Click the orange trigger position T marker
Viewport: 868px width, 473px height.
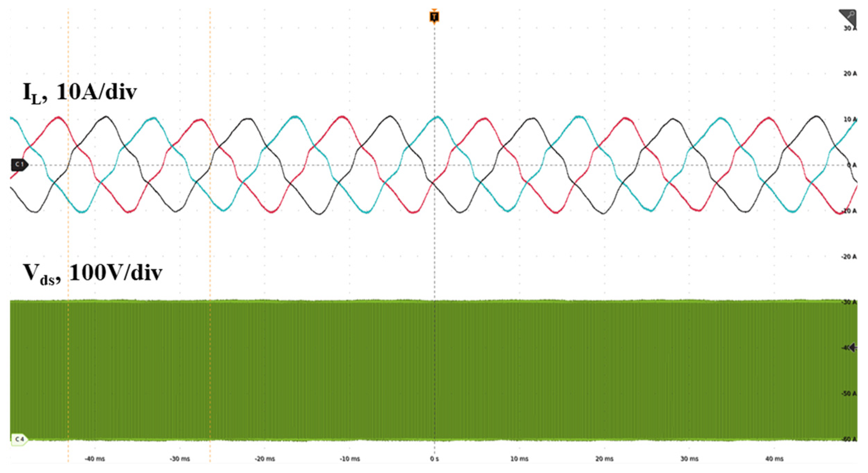coord(434,16)
